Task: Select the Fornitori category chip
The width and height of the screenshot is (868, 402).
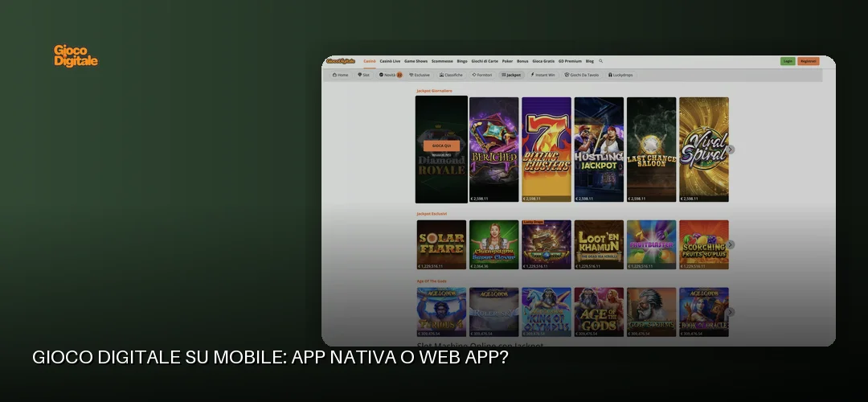Action: point(482,75)
